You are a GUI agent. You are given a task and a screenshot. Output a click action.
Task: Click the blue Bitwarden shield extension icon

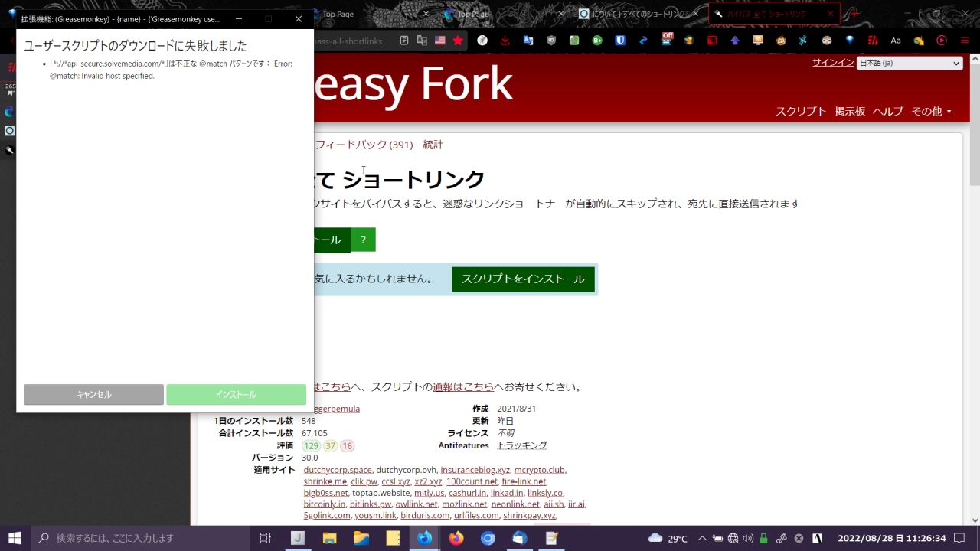[x=620, y=41]
